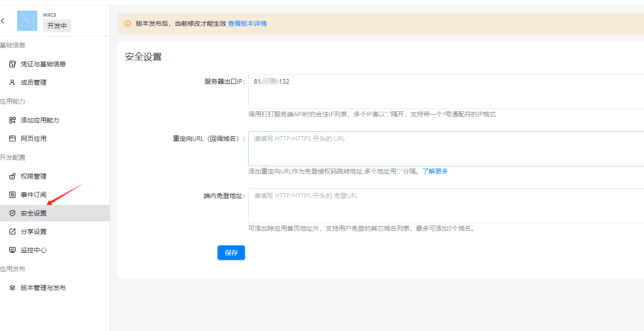Click the 监控中心 monitor icon

pos(12,250)
